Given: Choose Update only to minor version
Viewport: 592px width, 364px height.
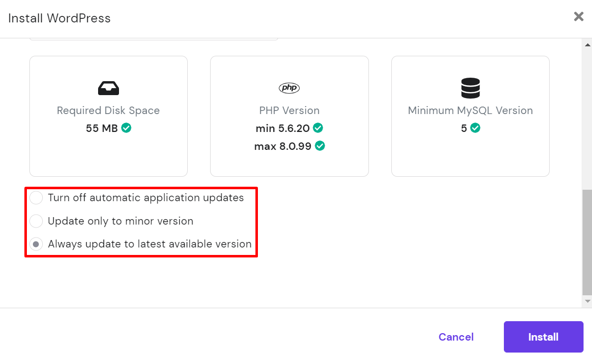Looking at the screenshot, I should 36,221.
